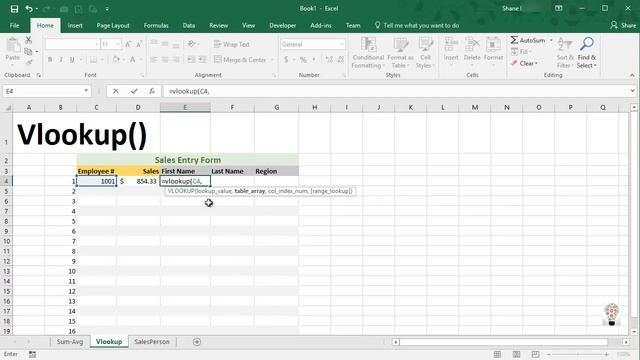This screenshot has width=640, height=360.
Task: Toggle Italic formatting
Action: 61,60
